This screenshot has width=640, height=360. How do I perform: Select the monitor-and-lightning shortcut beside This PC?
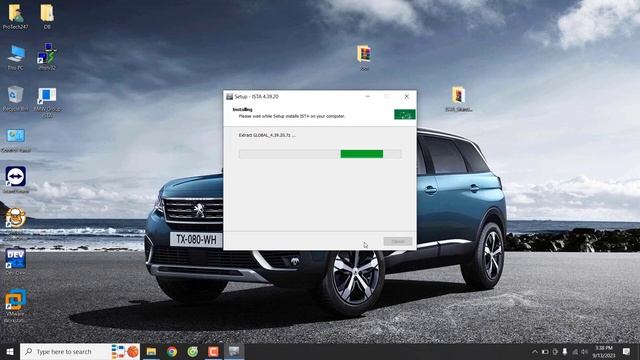[47, 56]
